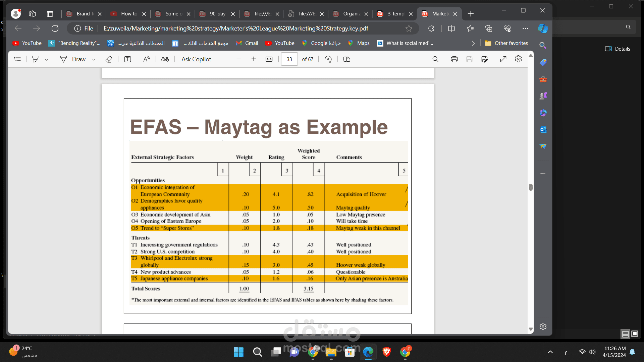Add this page to favorites star
Image resolution: width=644 pixels, height=362 pixels.
coord(409,28)
